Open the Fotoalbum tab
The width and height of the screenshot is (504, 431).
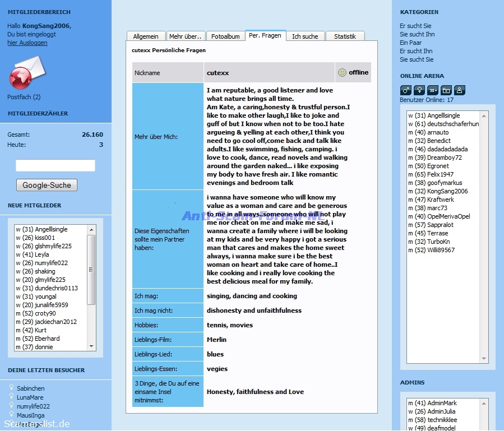point(225,36)
